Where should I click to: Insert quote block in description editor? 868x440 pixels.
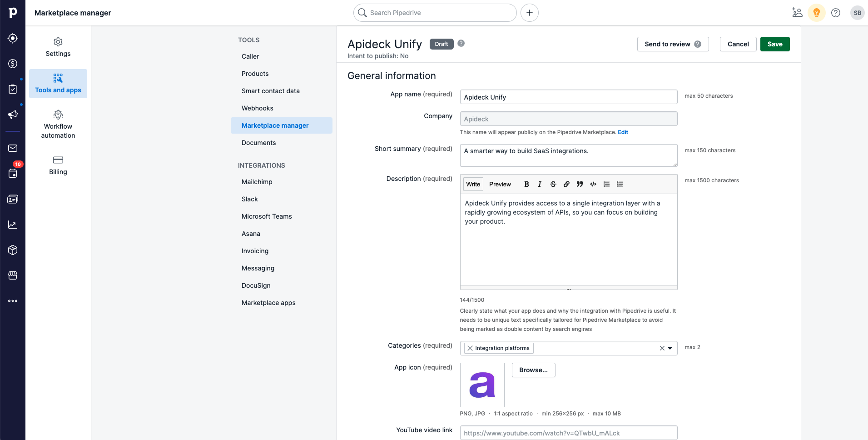(580, 184)
